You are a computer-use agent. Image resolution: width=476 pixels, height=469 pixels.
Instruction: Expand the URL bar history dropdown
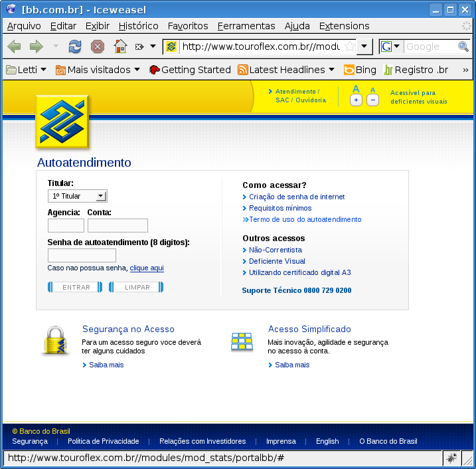pos(364,47)
